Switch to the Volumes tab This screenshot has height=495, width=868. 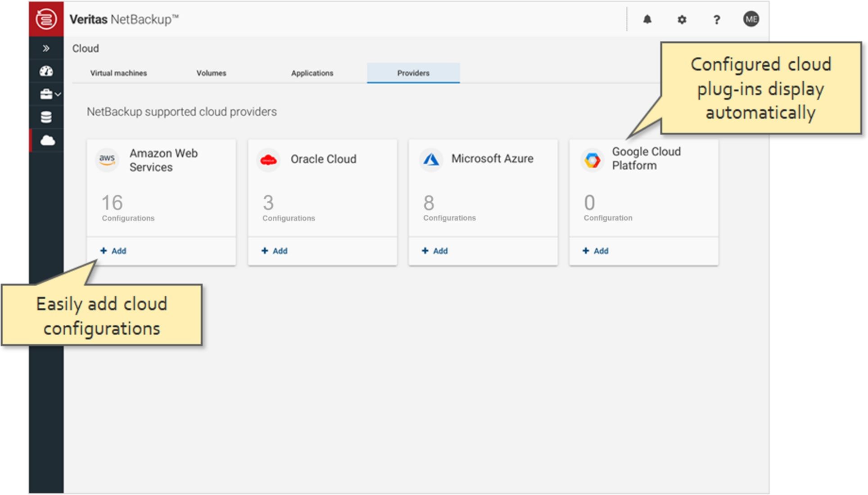pyautogui.click(x=211, y=73)
